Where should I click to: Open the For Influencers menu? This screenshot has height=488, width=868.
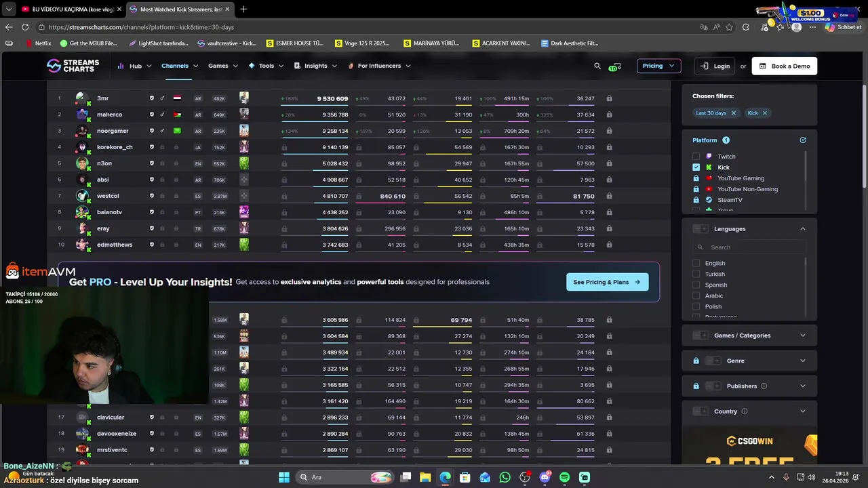click(379, 66)
